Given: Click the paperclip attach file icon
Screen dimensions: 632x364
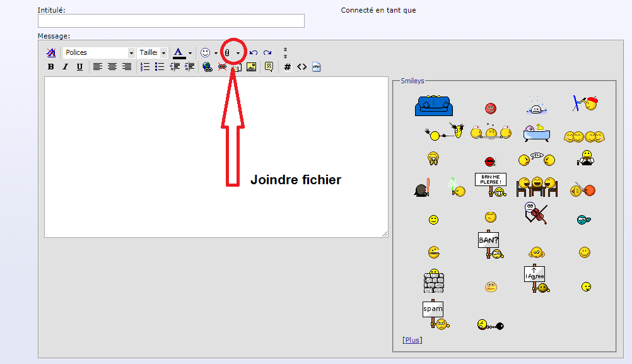Looking at the screenshot, I should tap(227, 53).
